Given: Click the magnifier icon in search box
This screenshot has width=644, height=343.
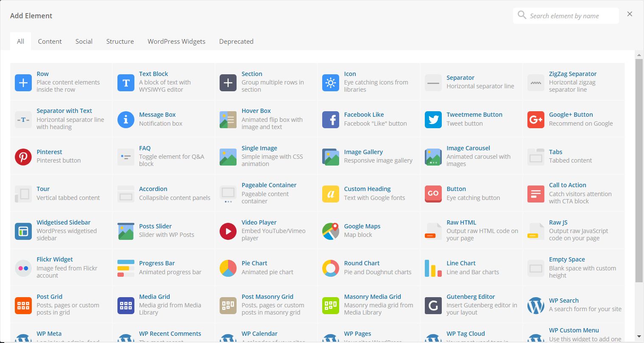Looking at the screenshot, I should pos(522,15).
